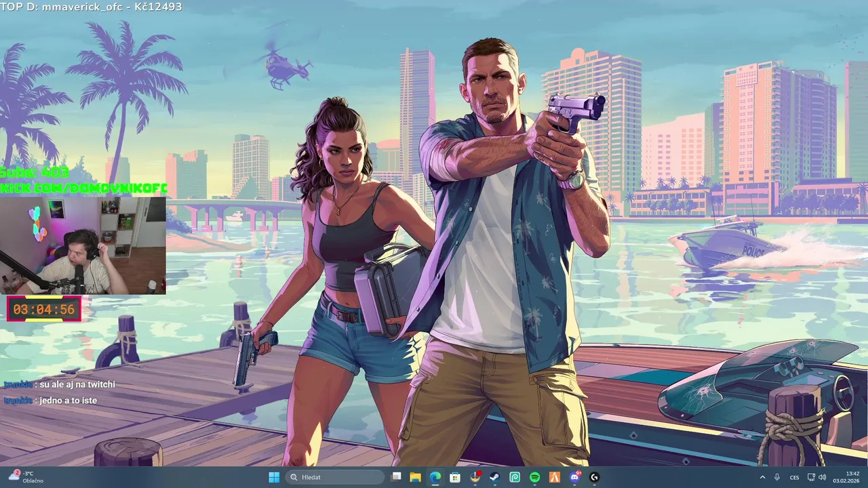Screen dimensions: 868x488
Task: Open Steam from the taskbar
Action: pos(495,477)
